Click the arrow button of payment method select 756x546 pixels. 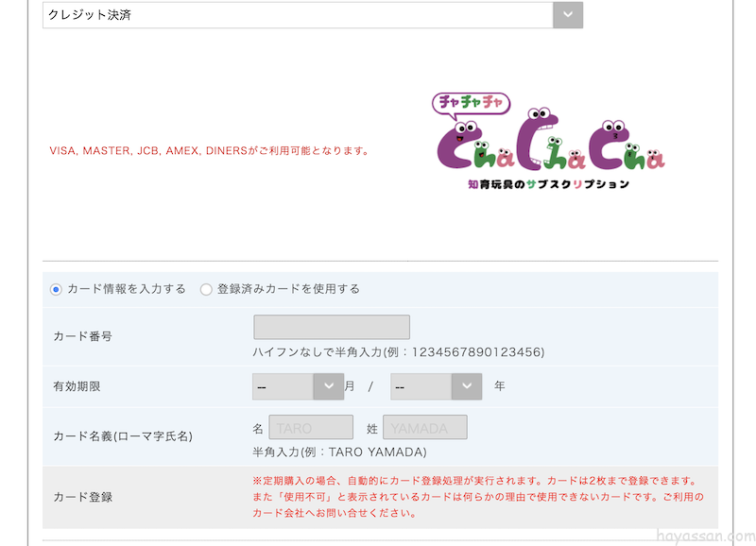pos(567,15)
